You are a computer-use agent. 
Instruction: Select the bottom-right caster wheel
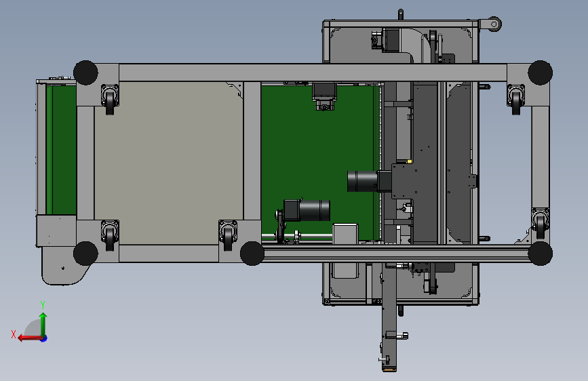pyautogui.click(x=540, y=224)
